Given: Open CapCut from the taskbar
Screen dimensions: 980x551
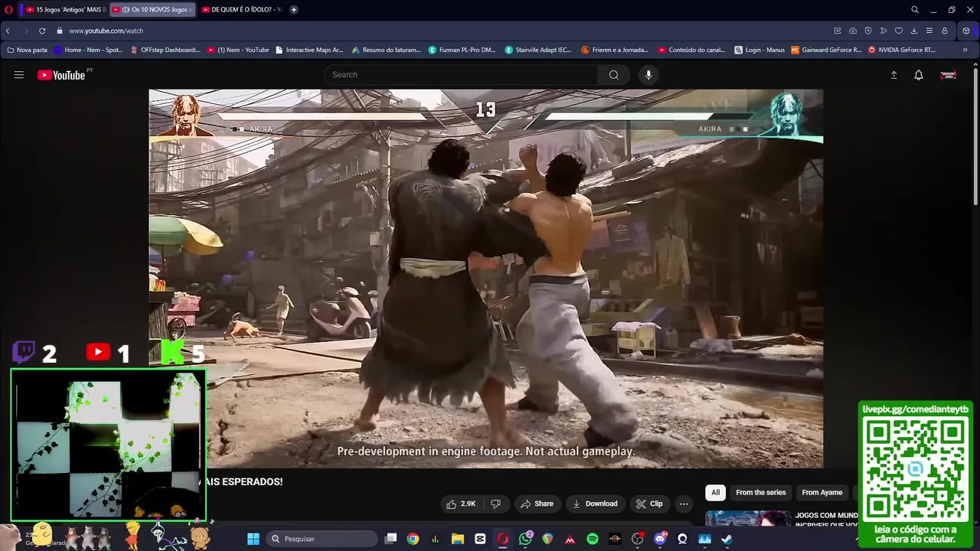Looking at the screenshot, I should point(480,539).
